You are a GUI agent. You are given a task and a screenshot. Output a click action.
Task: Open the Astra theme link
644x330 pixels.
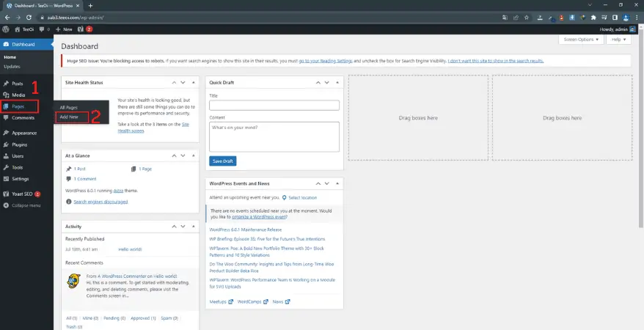(x=118, y=191)
